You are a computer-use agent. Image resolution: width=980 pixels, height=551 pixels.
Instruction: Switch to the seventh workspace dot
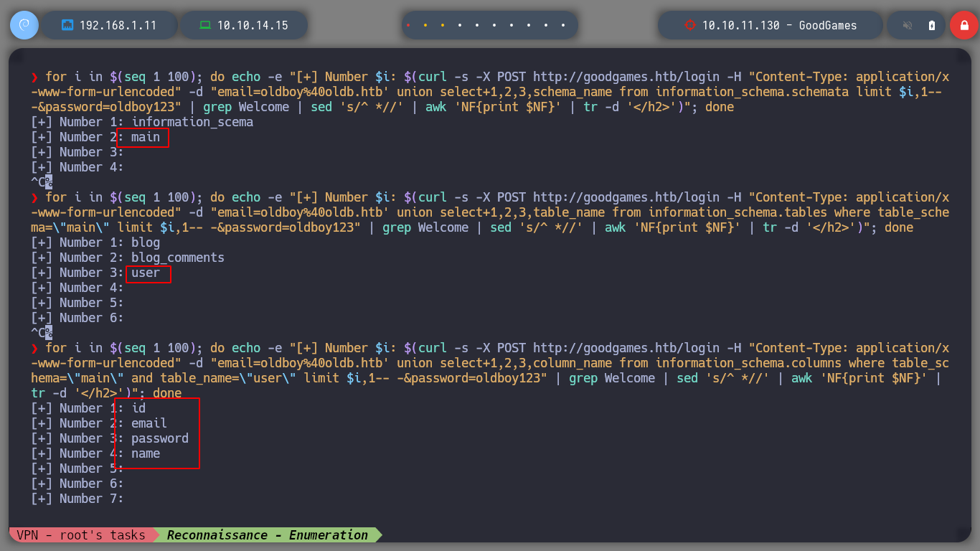[x=512, y=25]
